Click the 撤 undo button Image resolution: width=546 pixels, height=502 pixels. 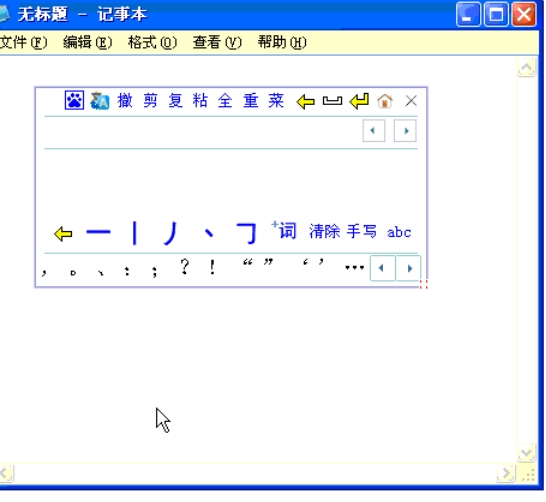(x=125, y=101)
